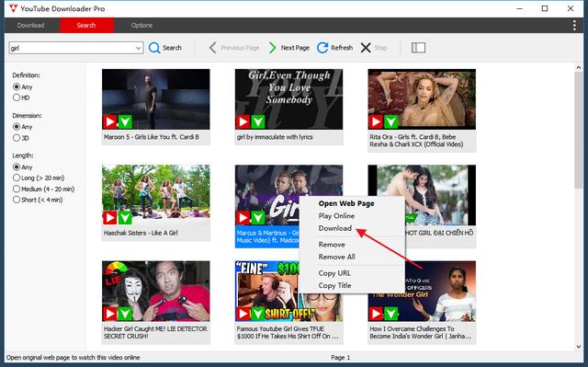Toggle the sidebar panel layout icon

tap(418, 48)
